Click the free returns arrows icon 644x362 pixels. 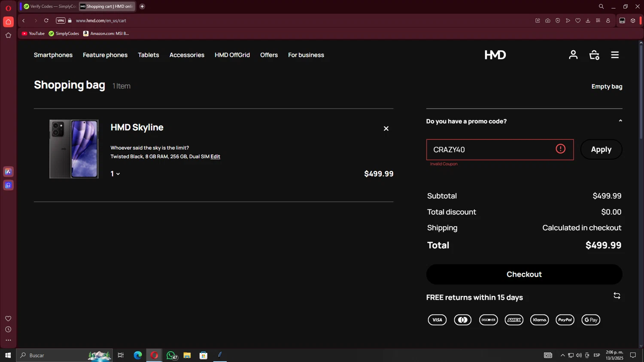point(617,296)
